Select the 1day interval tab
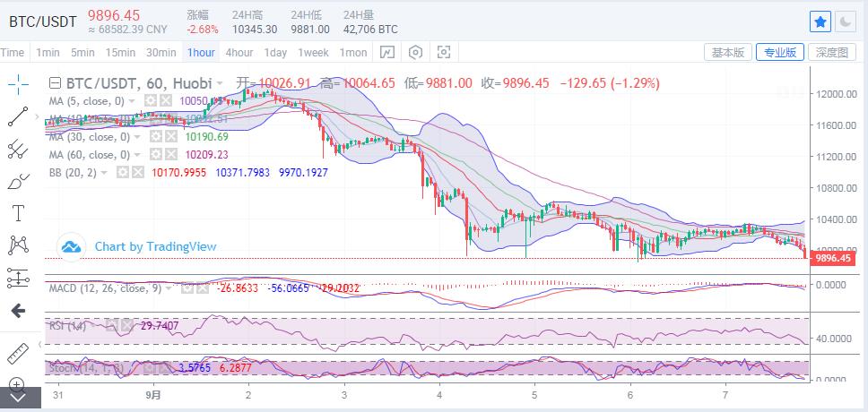 pos(276,53)
